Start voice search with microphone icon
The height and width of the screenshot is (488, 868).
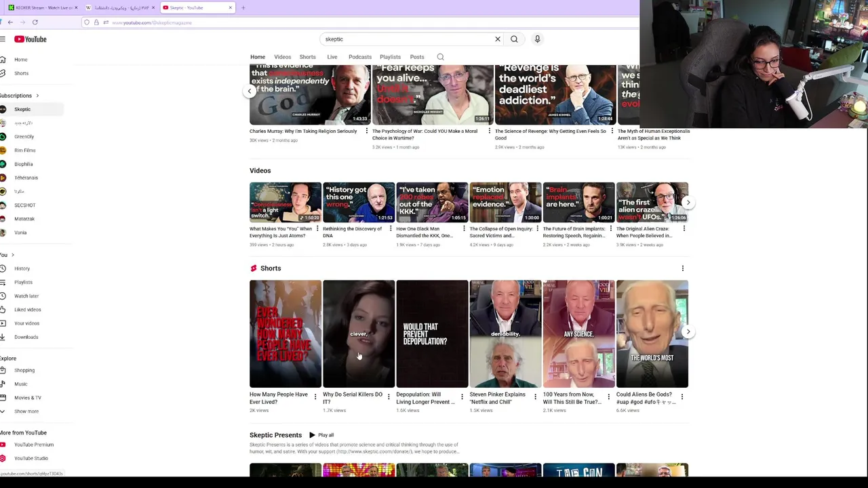pyautogui.click(x=537, y=39)
